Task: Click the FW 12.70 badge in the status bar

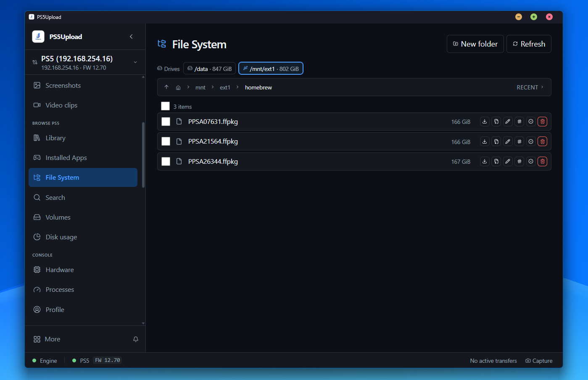Action: click(108, 360)
